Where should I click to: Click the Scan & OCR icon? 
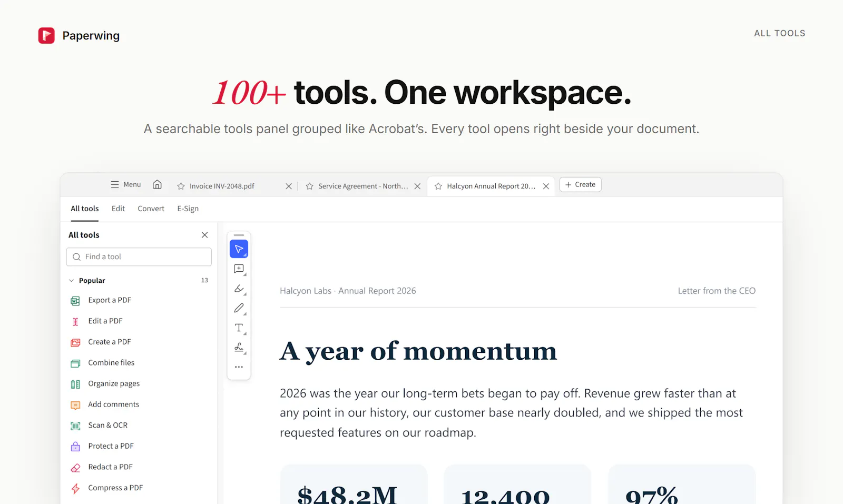(x=75, y=426)
